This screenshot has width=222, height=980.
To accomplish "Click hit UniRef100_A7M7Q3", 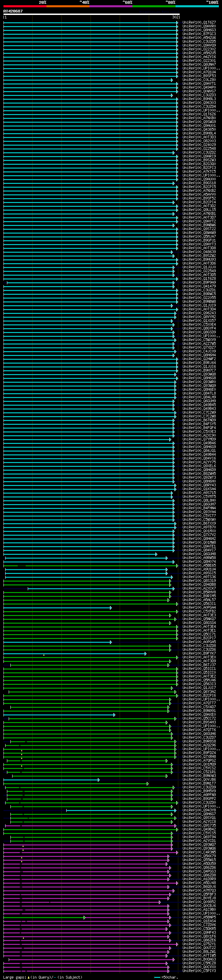I will coord(199,891).
